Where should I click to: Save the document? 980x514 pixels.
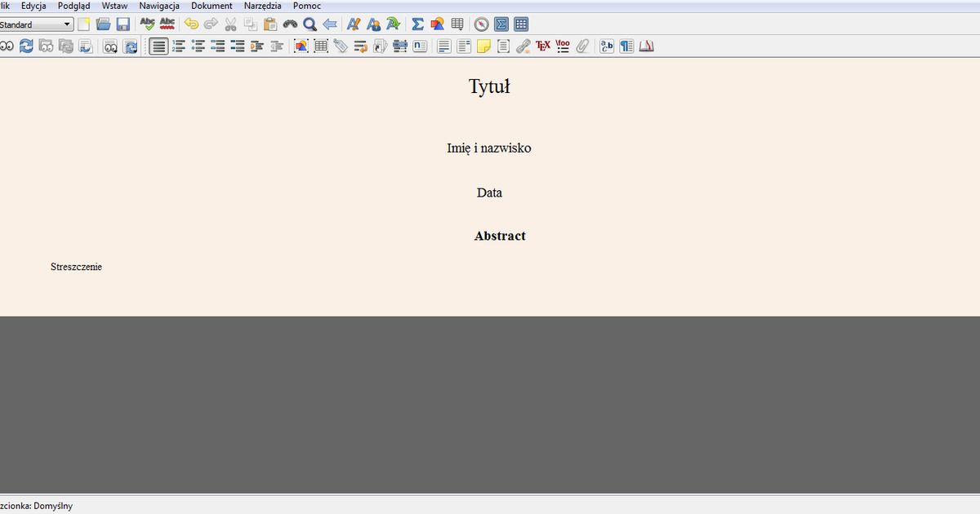click(123, 24)
